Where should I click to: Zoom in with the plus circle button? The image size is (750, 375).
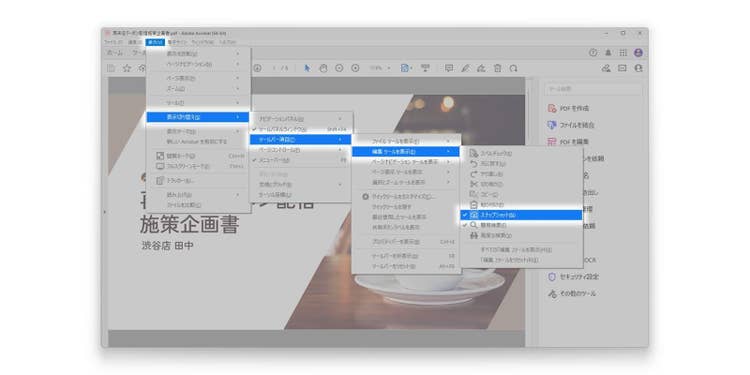(x=355, y=68)
